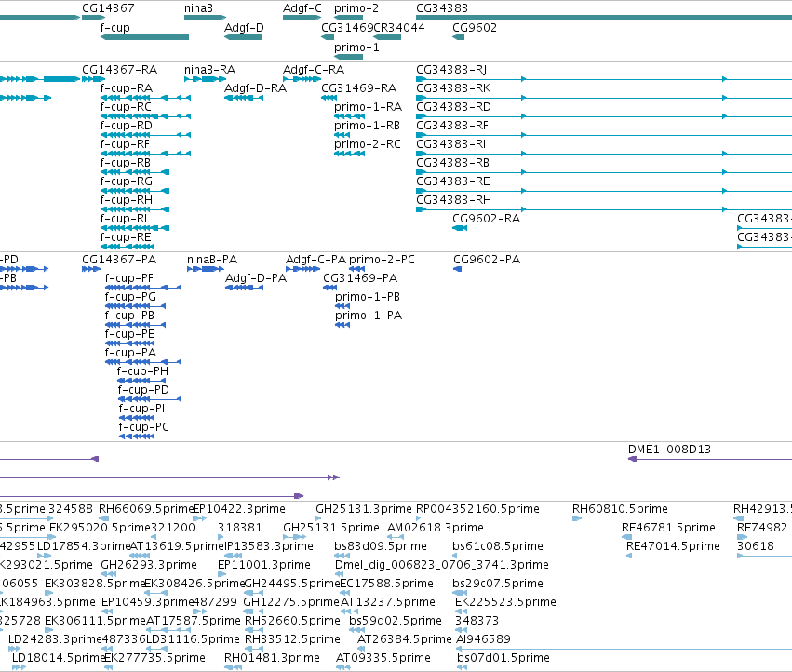Open CDS f-cup-PC
This screenshot has height=672, width=792.
[143, 428]
